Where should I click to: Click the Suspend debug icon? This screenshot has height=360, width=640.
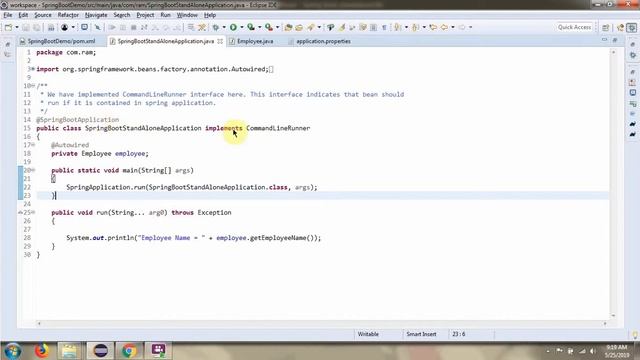click(x=123, y=27)
